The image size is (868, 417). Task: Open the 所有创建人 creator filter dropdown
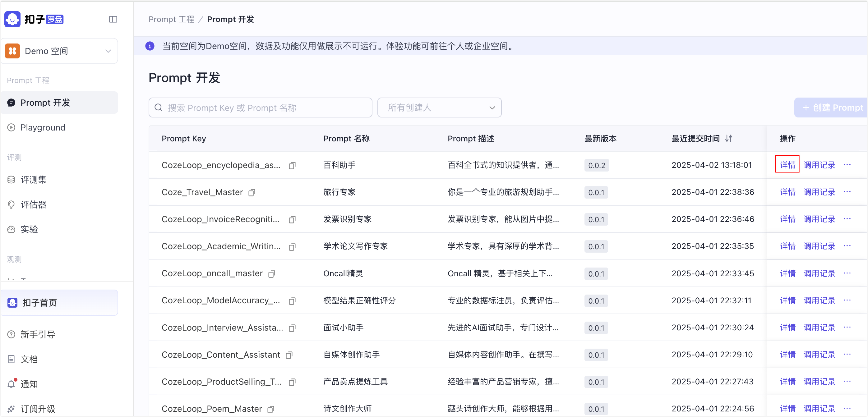(439, 108)
